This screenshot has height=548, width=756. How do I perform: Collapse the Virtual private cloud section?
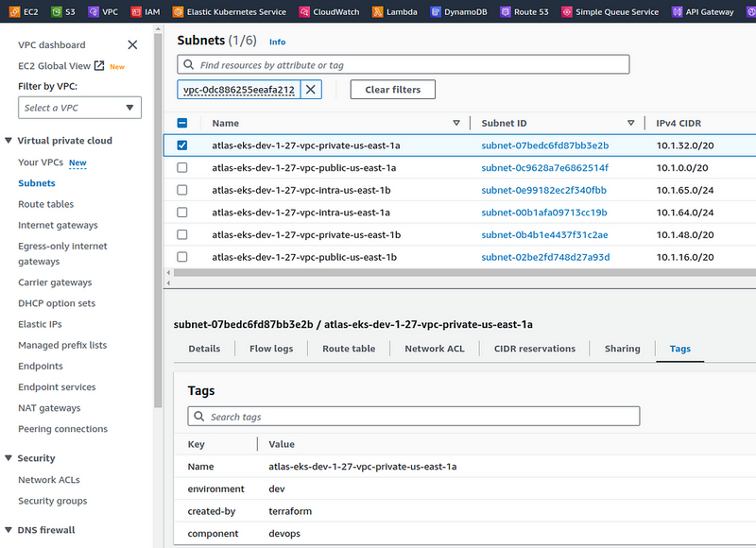click(x=9, y=141)
